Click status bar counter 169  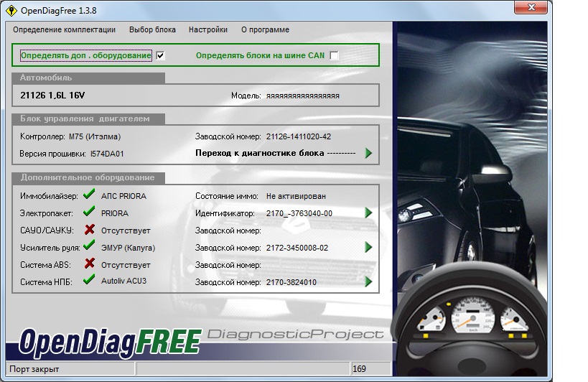pos(359,369)
